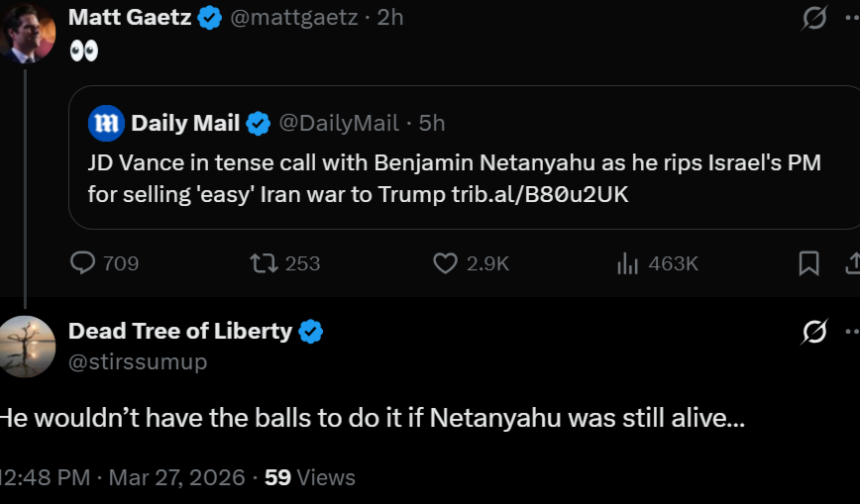
Task: Click the @DailyMail handle
Action: point(339,123)
